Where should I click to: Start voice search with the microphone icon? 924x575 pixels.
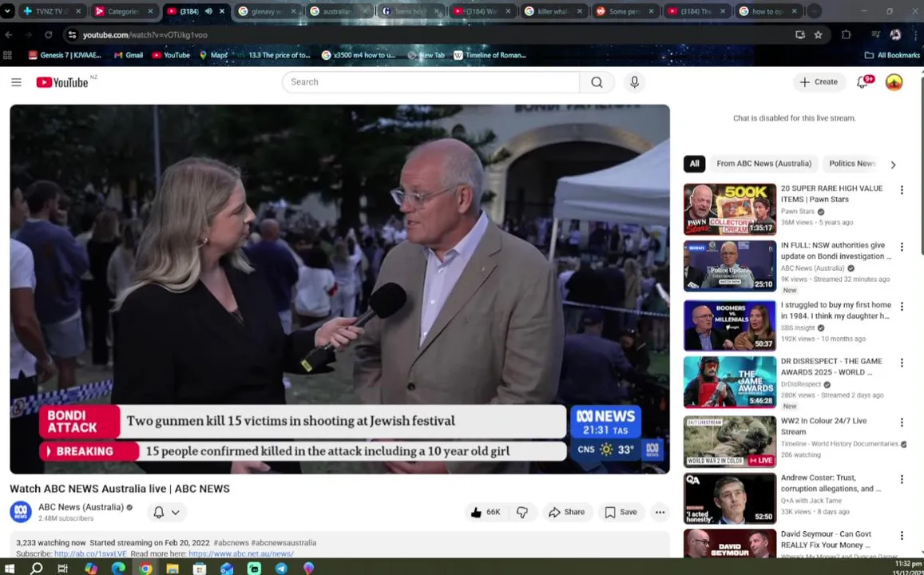click(634, 82)
